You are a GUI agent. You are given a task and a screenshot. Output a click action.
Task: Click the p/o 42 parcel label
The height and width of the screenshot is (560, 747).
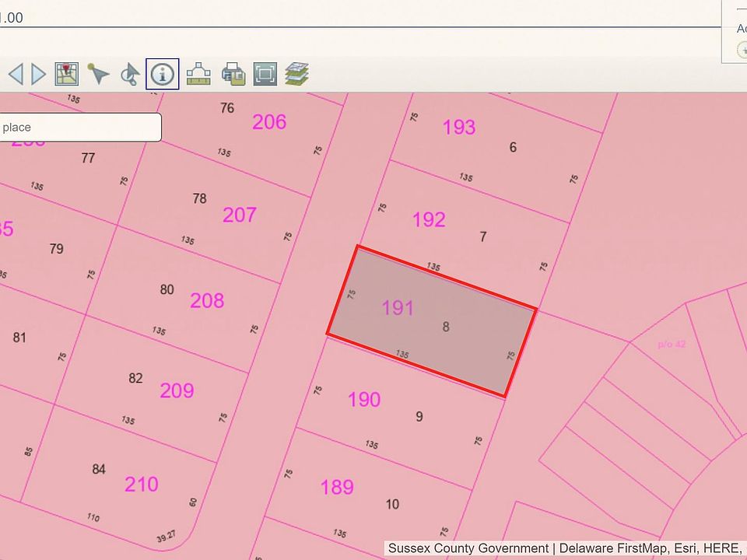pyautogui.click(x=671, y=344)
